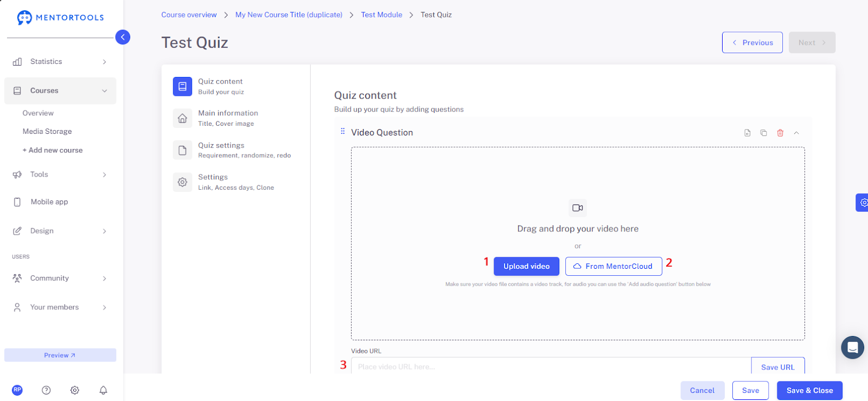868x401 pixels.
Task: Go to Course overview breadcrumb
Action: (x=189, y=15)
